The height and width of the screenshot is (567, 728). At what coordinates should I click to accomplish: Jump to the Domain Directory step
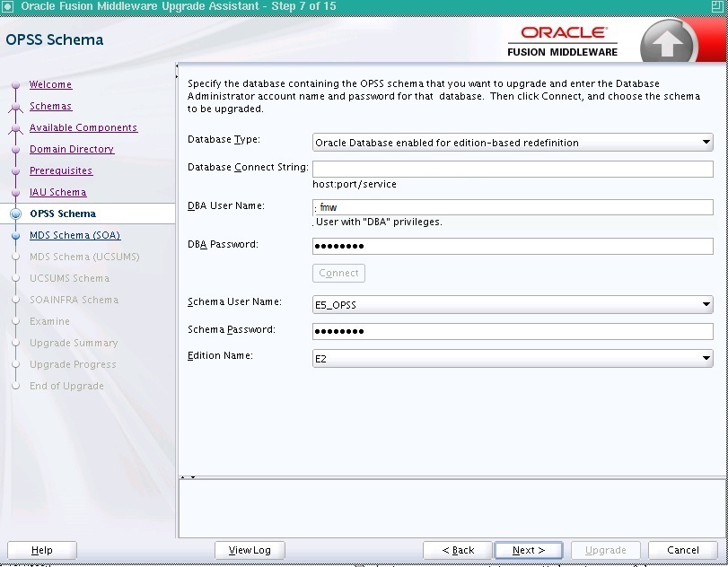tap(72, 150)
